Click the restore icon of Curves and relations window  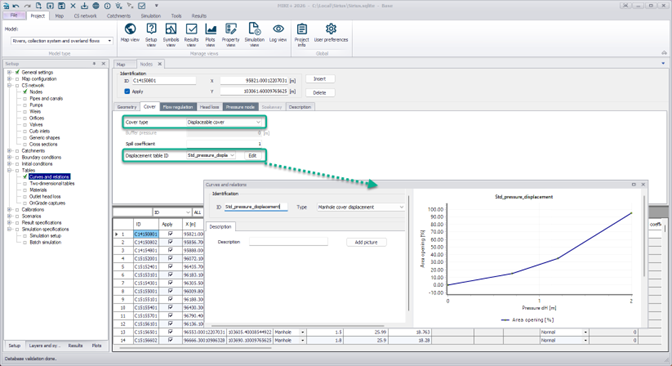[633, 184]
